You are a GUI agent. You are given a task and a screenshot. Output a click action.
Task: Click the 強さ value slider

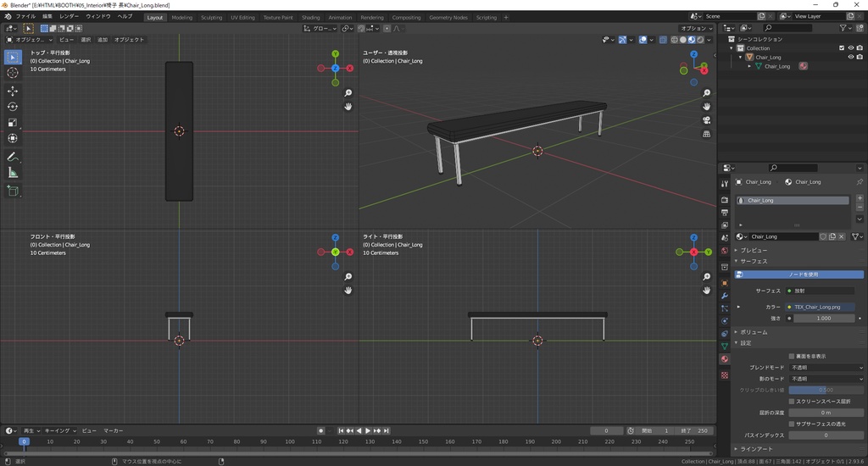tap(822, 319)
